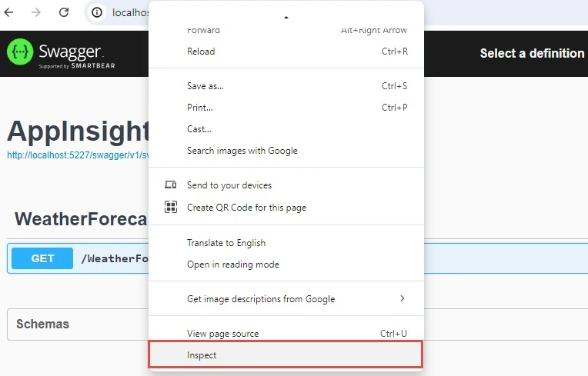Click the Send to your devices icon
Image resolution: width=588 pixels, height=376 pixels.
tap(171, 185)
